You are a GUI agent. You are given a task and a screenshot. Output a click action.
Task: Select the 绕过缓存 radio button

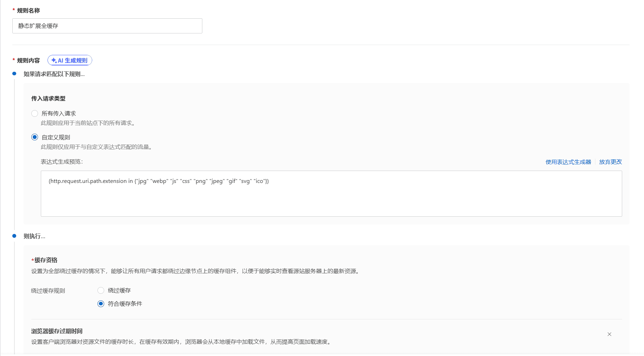pyautogui.click(x=101, y=290)
